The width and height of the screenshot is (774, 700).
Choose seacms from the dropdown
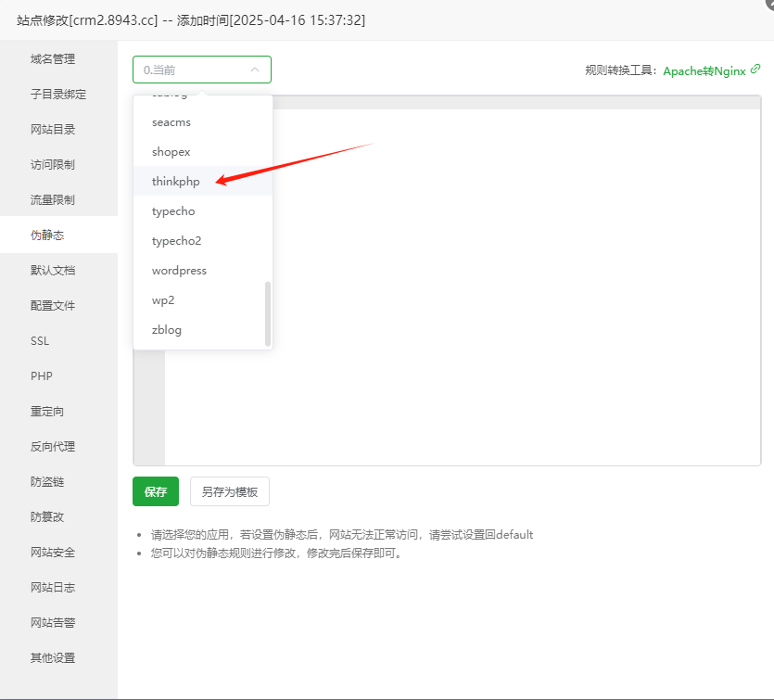coord(171,122)
